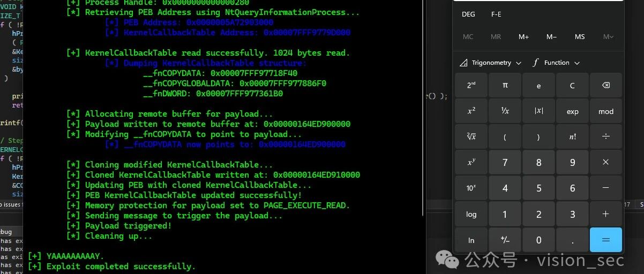Click the blue equals key
Screen dimensions: 644x274
click(606, 240)
